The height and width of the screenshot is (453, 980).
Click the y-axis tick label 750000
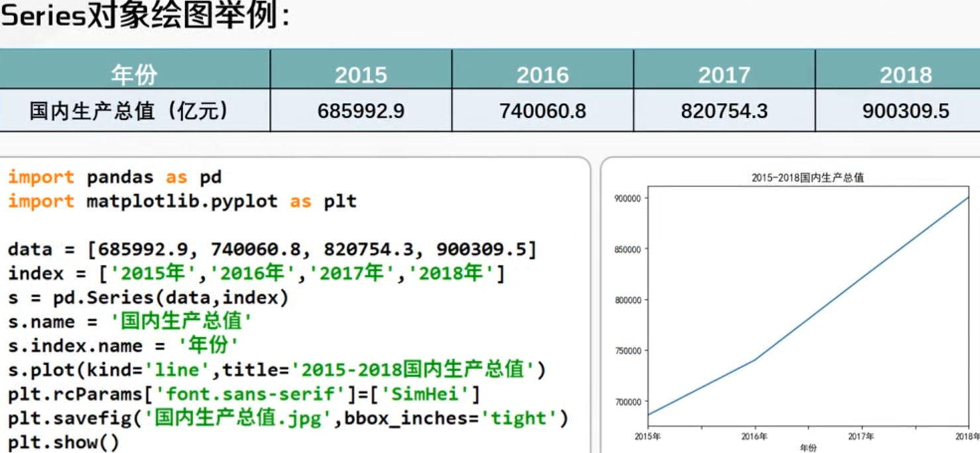point(628,351)
